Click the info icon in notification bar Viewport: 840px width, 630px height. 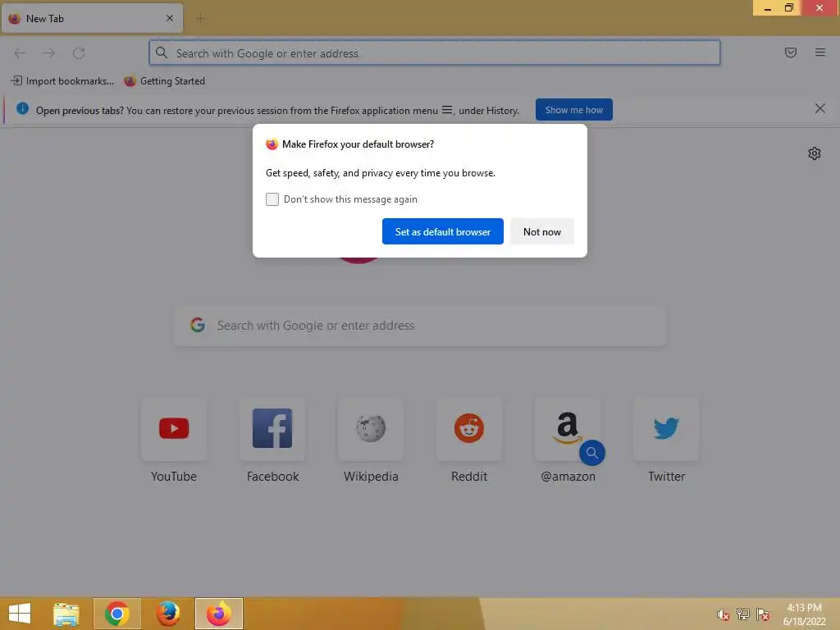22,109
